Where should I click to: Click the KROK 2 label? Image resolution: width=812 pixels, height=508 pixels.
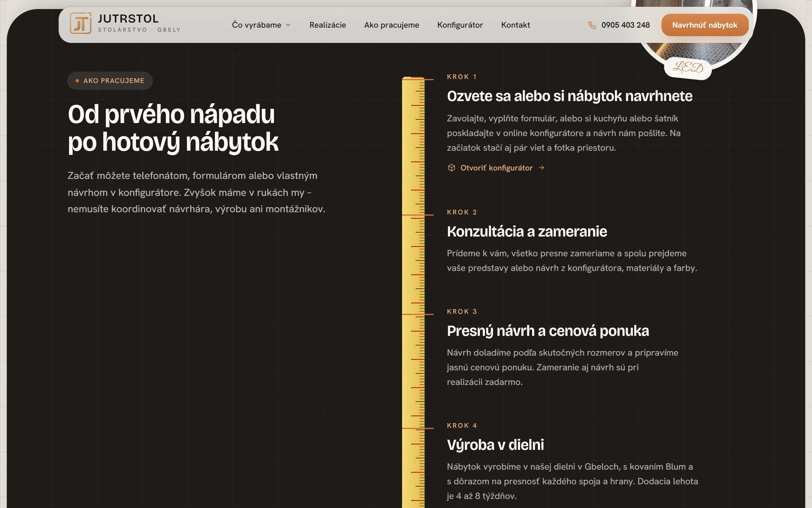pyautogui.click(x=462, y=212)
